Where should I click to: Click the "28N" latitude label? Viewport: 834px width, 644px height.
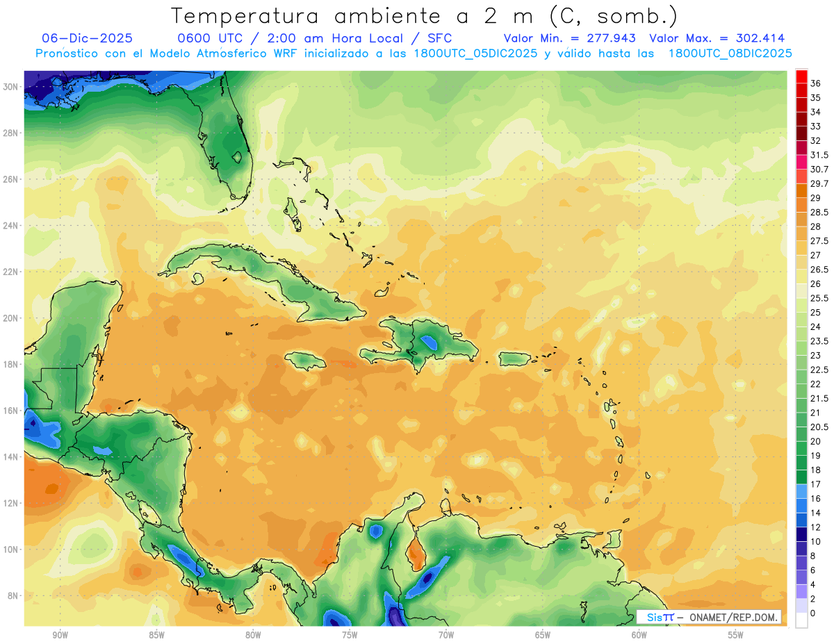pos(12,133)
